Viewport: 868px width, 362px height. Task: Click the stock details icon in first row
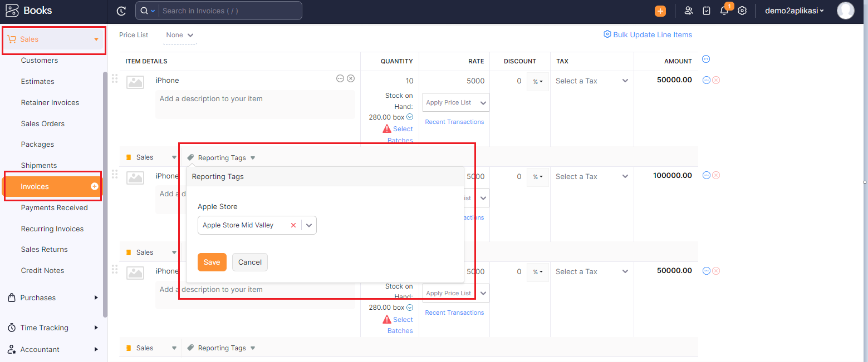[x=410, y=117]
